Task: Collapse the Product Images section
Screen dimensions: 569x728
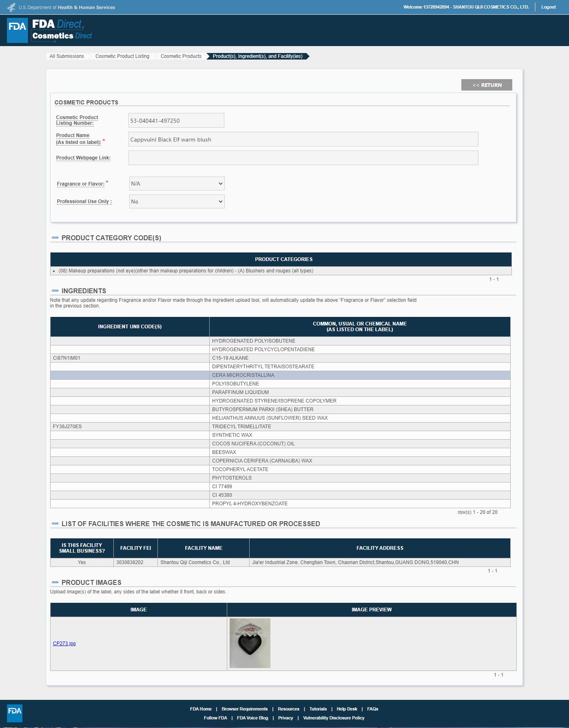Action: tap(55, 582)
